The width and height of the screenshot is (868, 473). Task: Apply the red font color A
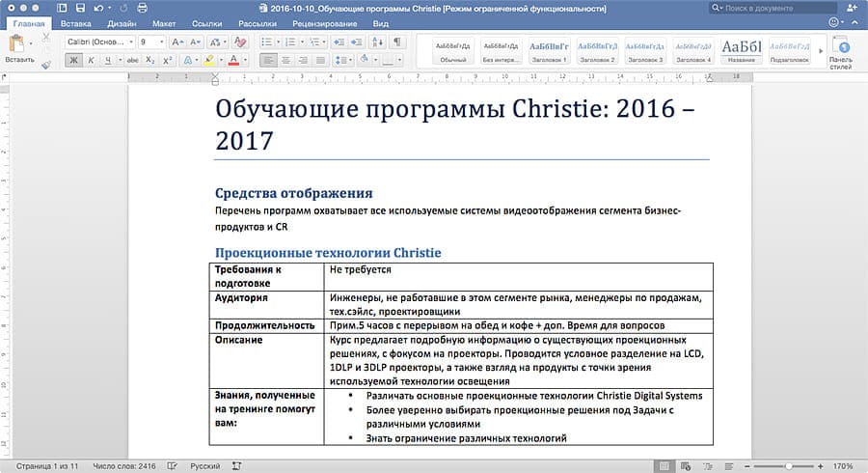coord(233,60)
